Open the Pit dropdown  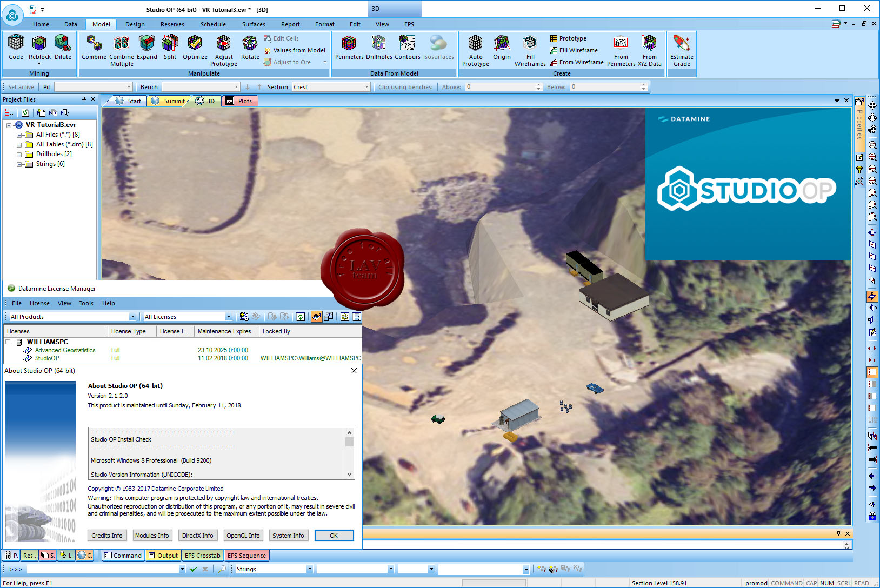point(129,86)
